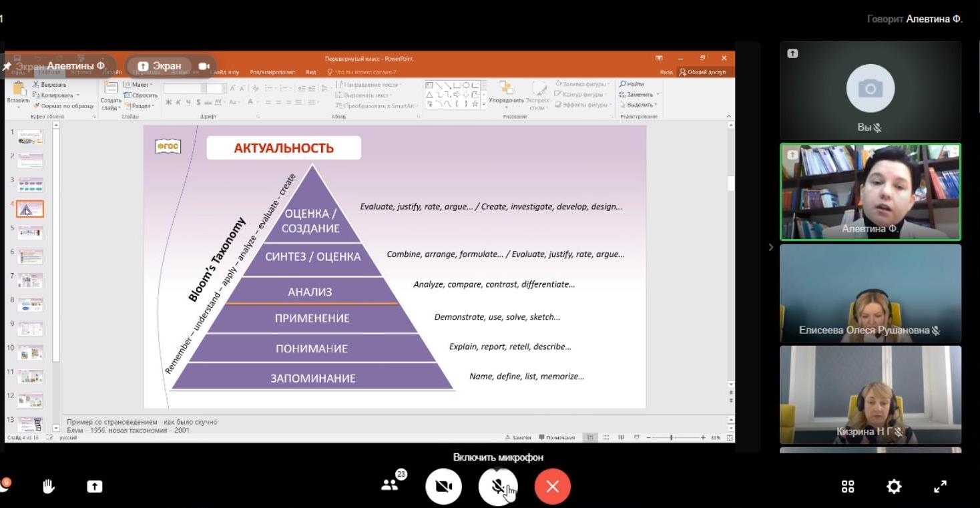Select Кизрина Н Г video tile
Screen dimensions: 980x508
click(870, 395)
